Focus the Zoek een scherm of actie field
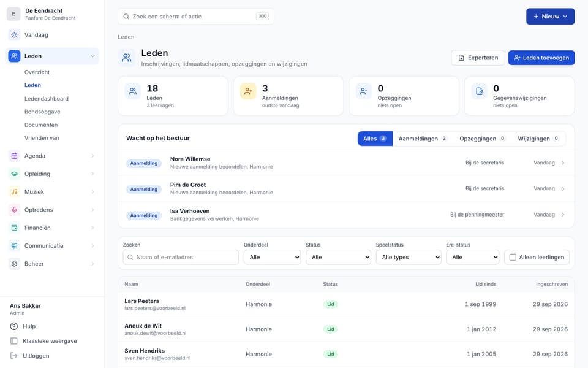588x368 pixels. click(196, 17)
